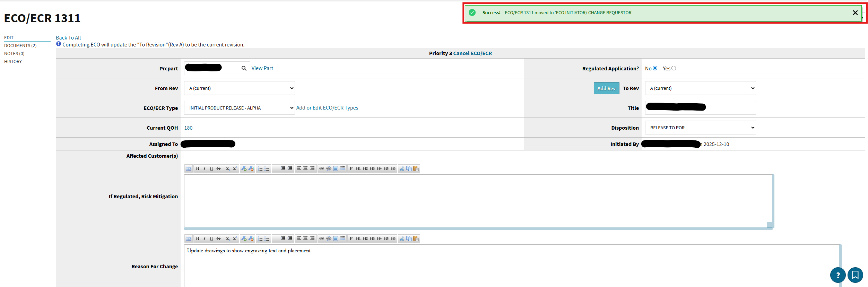Image resolution: width=868 pixels, height=287 pixels.
Task: Dismiss the green success notification
Action: click(x=855, y=13)
